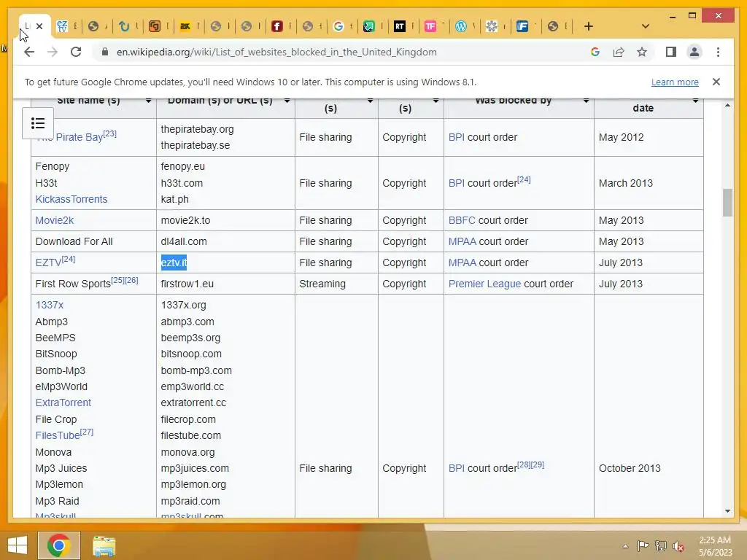Screen dimensions: 747x560
Task: Click the firstrow1.eu domain cell
Action: click(225, 284)
